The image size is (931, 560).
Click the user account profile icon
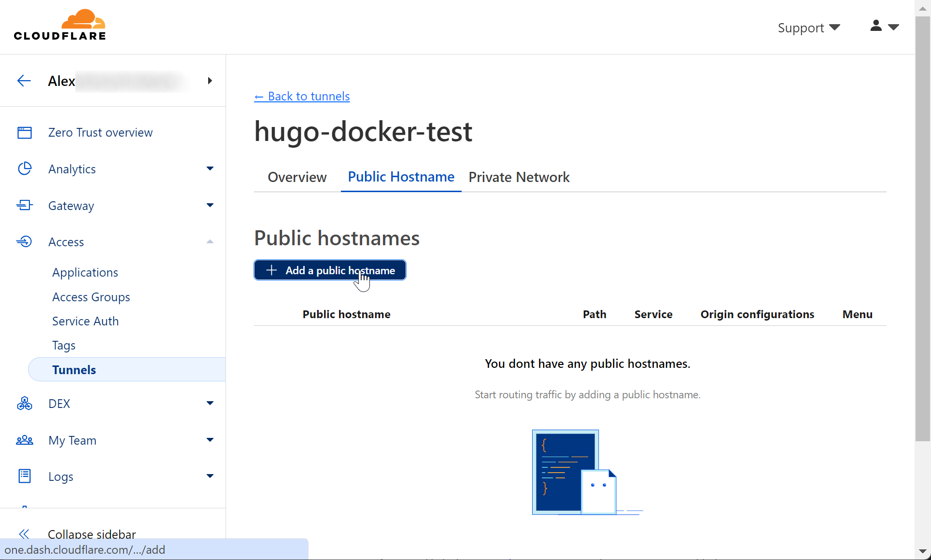876,26
